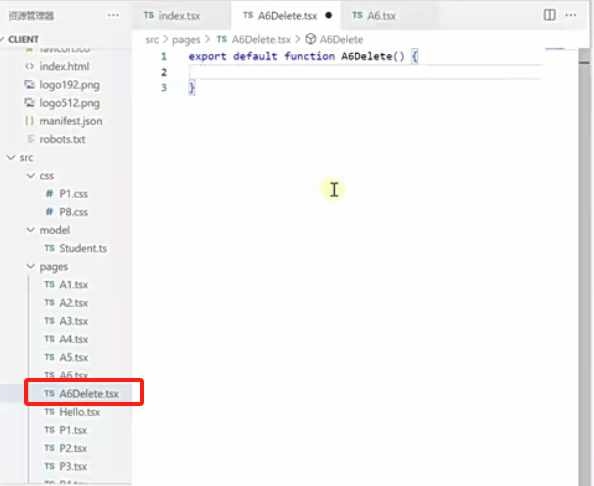Open editor more actions ellipsis menu
Screen dimensions: 594x486
click(571, 15)
